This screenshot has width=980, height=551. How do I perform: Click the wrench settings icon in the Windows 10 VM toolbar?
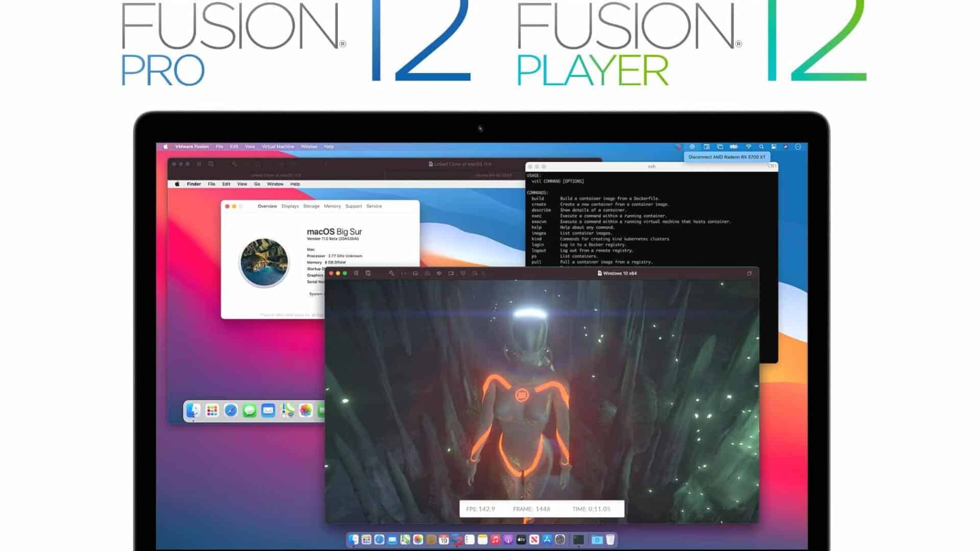[391, 273]
